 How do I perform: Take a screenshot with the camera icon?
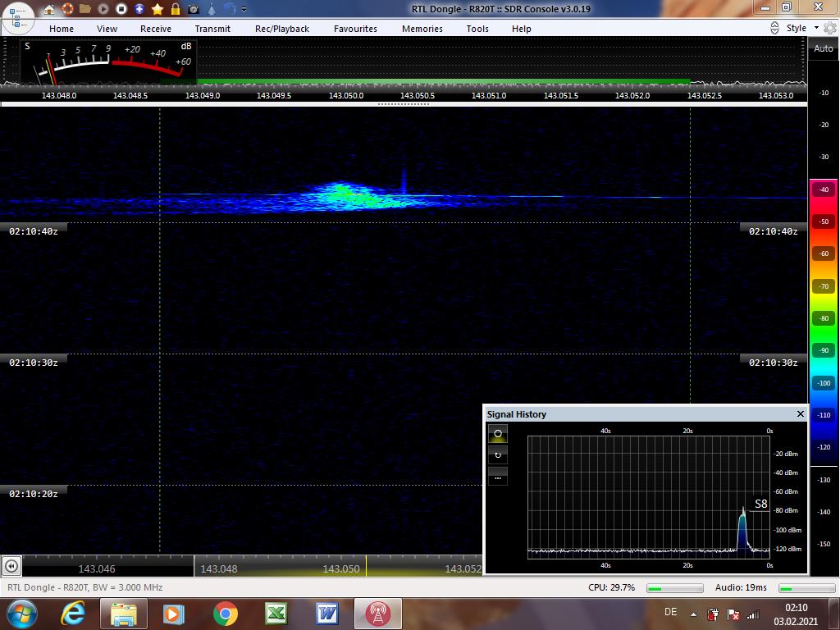pos(194,9)
